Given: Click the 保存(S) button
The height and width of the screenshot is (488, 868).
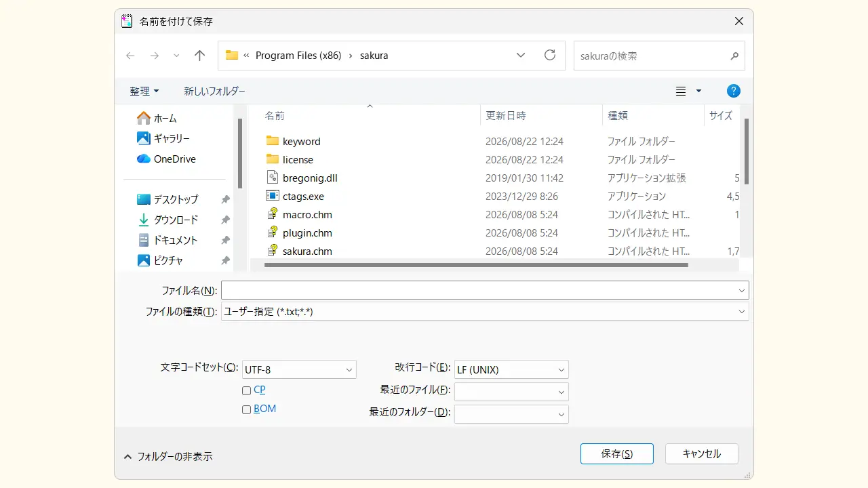Looking at the screenshot, I should pyautogui.click(x=617, y=454).
